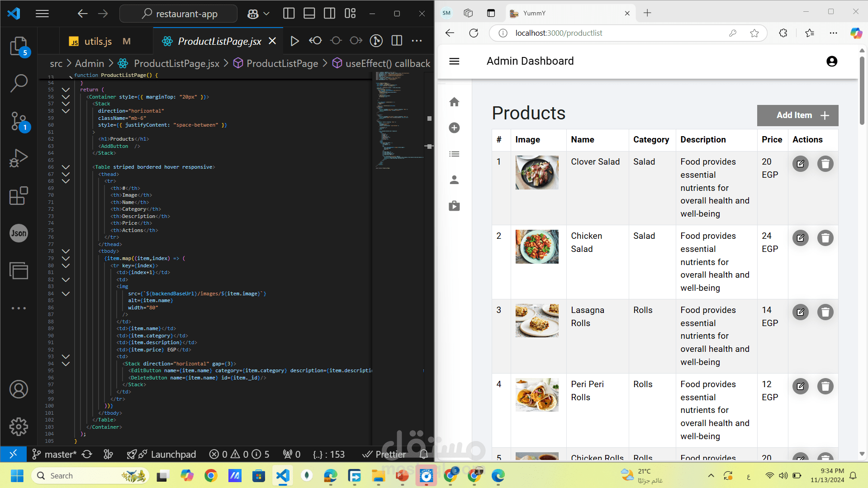Click the VS Code minimap code overview
This screenshot has height=488, width=868.
click(399, 120)
